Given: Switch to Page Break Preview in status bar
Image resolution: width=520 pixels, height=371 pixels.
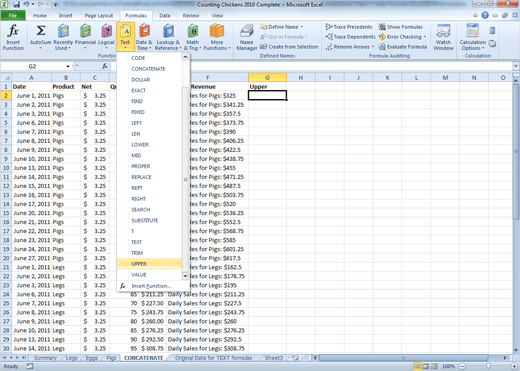Looking at the screenshot, I should (434, 366).
